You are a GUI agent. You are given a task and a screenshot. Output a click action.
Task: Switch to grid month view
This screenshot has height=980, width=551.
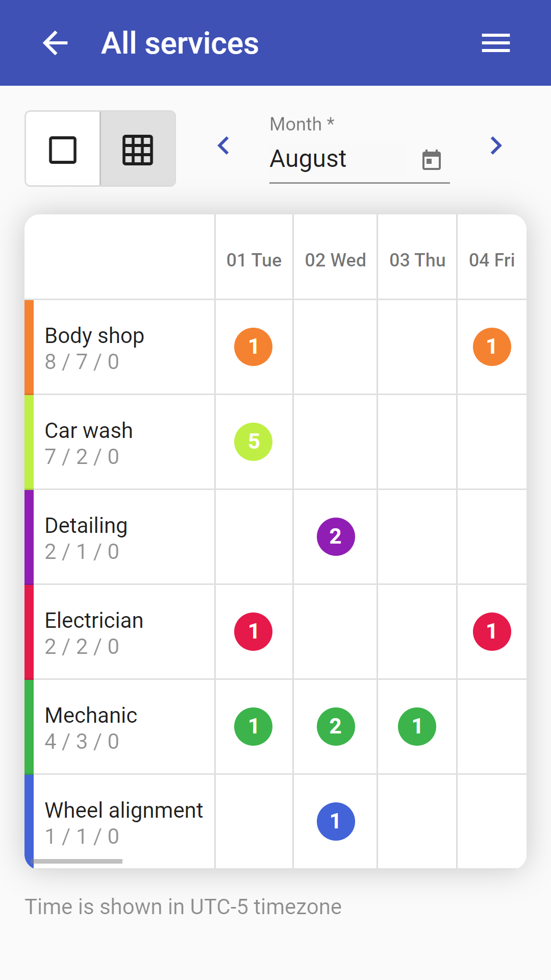tap(138, 149)
